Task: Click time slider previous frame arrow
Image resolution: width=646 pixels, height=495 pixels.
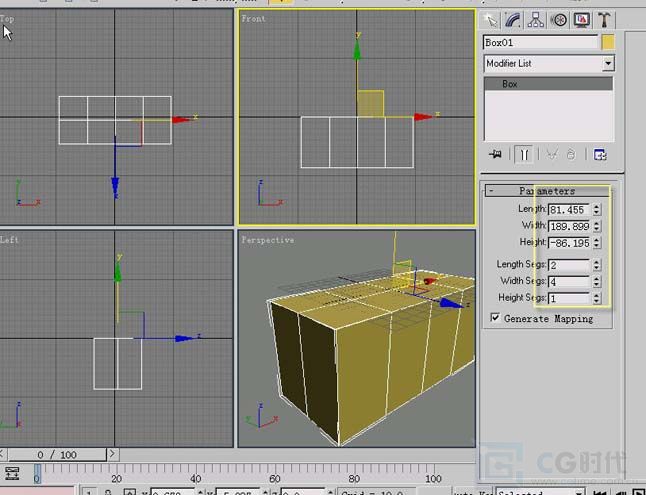Action: pos(2,454)
